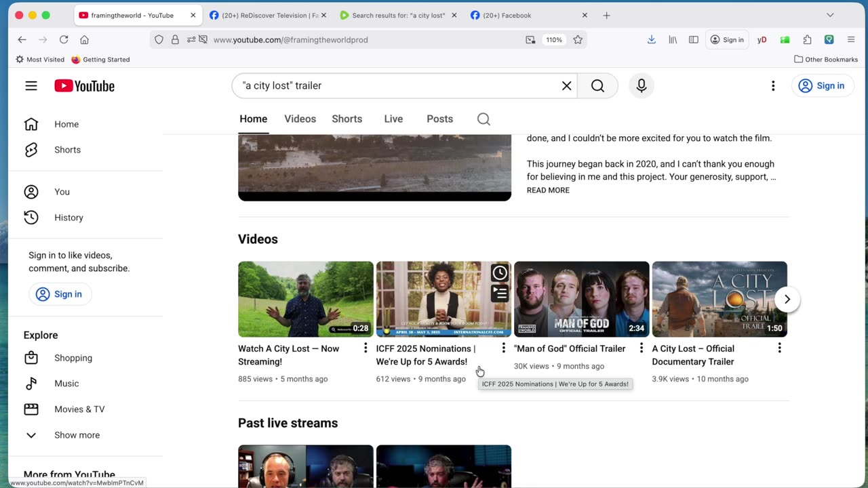The width and height of the screenshot is (868, 488).
Task: Show next videos with the right arrow
Action: point(787,300)
